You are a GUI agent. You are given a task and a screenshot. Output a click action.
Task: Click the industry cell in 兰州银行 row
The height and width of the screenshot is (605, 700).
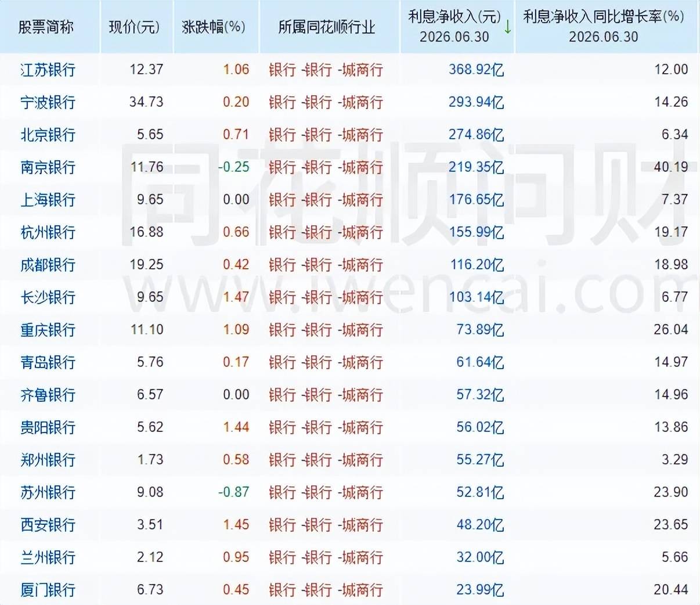(x=326, y=557)
